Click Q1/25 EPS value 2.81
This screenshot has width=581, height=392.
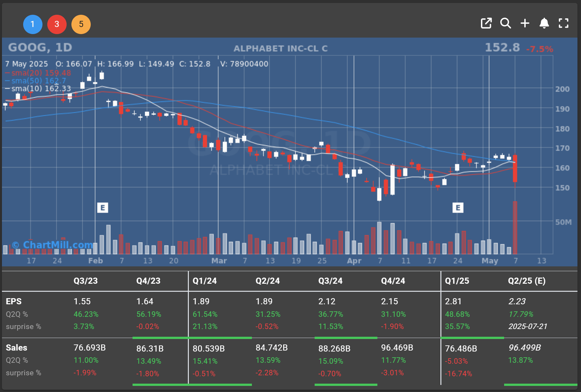click(x=453, y=301)
